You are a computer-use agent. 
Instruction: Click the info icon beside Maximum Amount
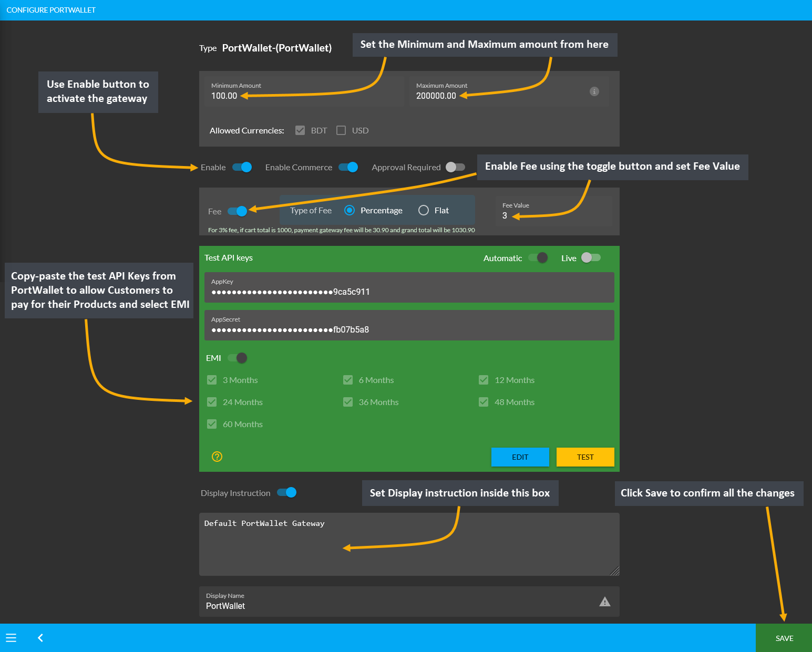click(594, 91)
